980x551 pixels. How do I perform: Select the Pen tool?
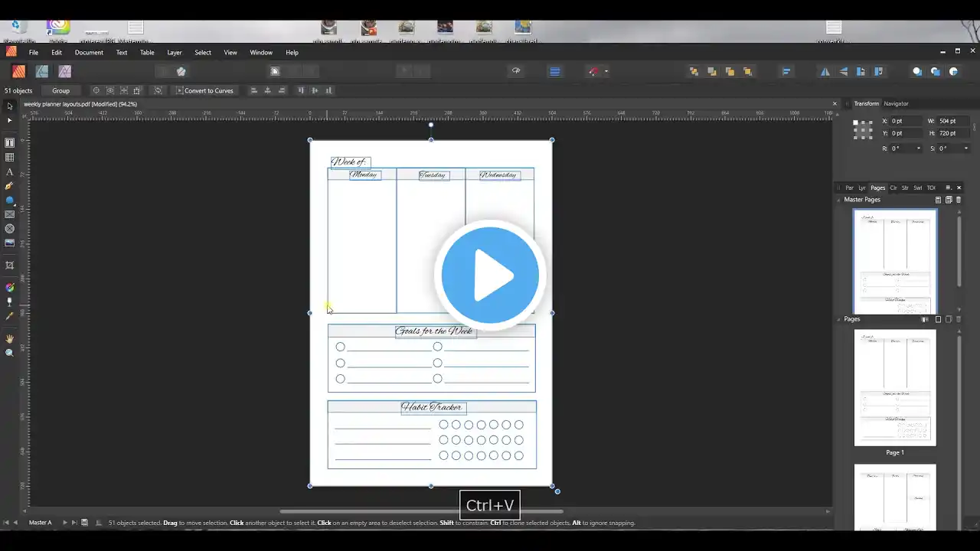click(x=10, y=186)
